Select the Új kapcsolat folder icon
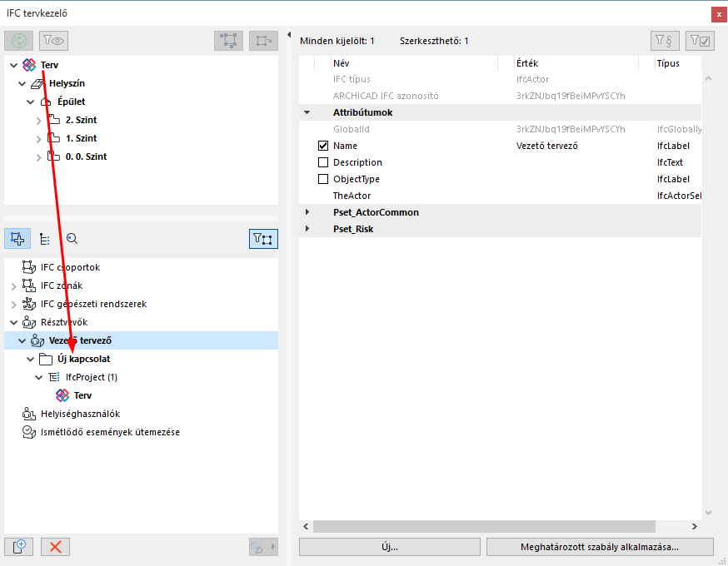 46,359
